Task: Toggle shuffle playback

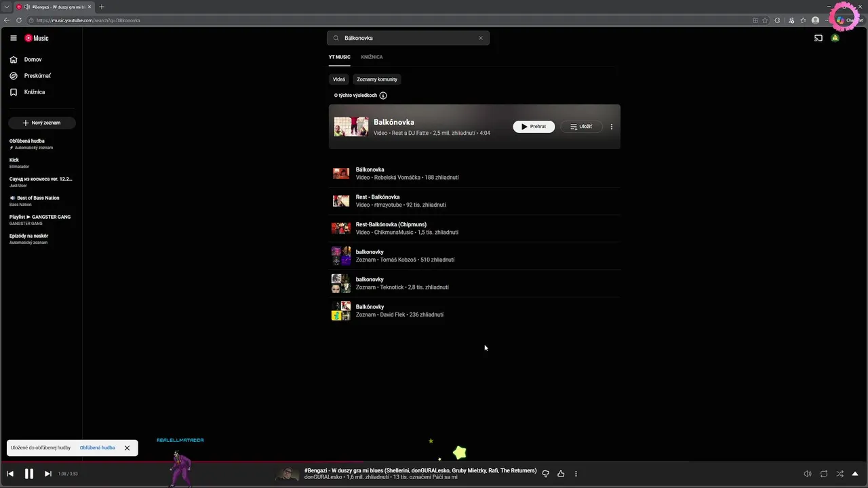Action: point(840,474)
